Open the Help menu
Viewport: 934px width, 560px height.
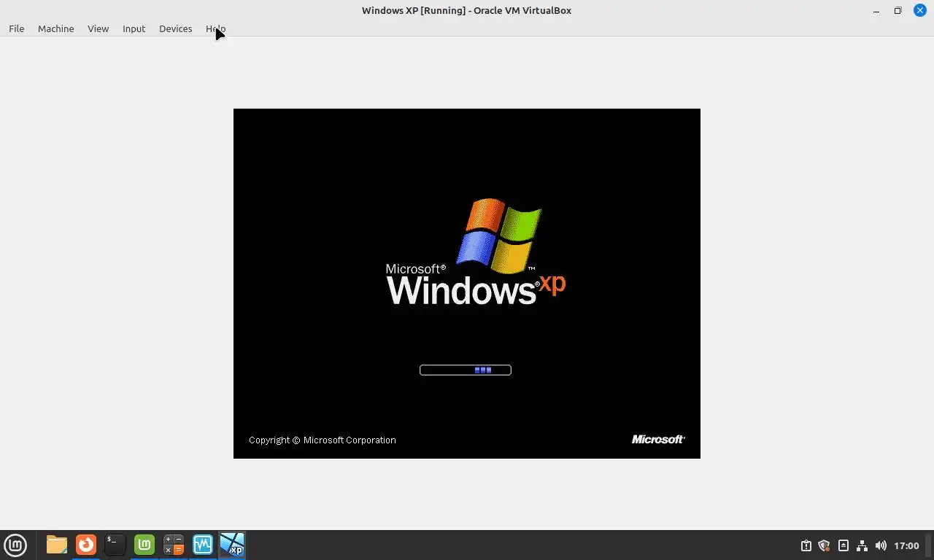[215, 28]
